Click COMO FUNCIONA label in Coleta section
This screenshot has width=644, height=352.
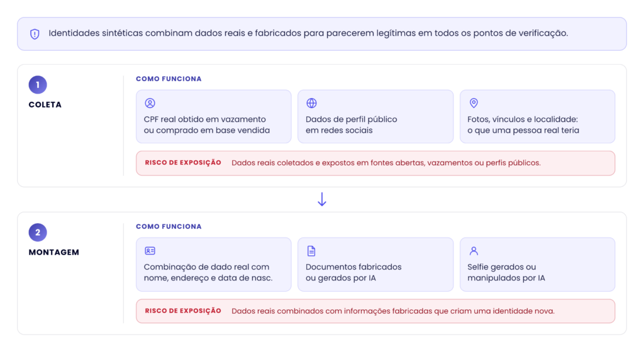click(169, 79)
